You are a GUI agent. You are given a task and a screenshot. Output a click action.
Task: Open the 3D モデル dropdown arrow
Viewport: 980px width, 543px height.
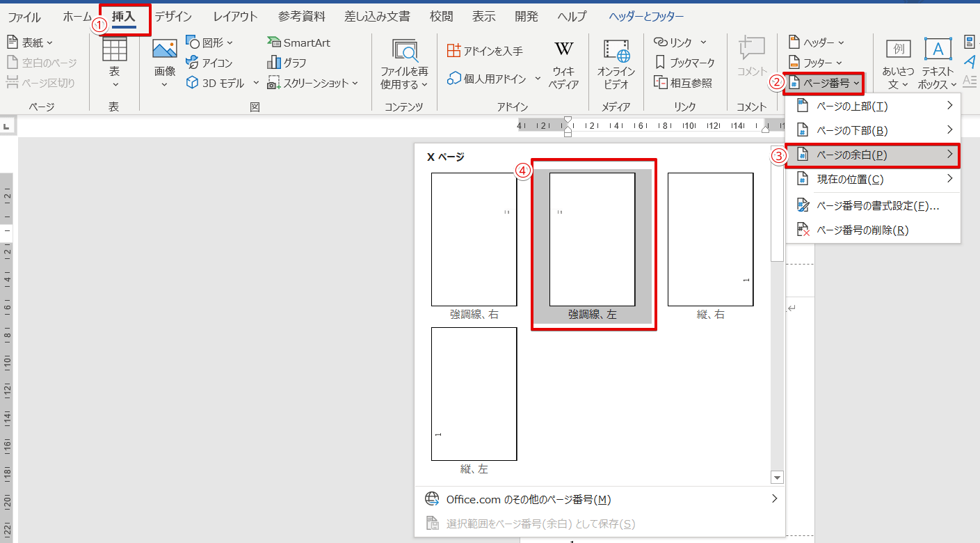pos(256,83)
